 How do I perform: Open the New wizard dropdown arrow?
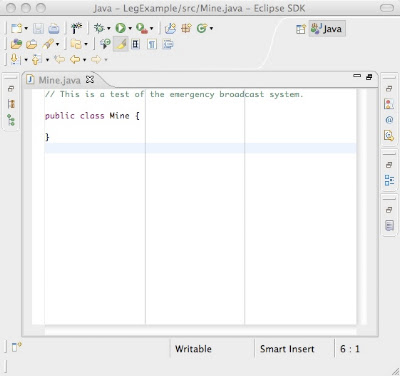coord(26,29)
